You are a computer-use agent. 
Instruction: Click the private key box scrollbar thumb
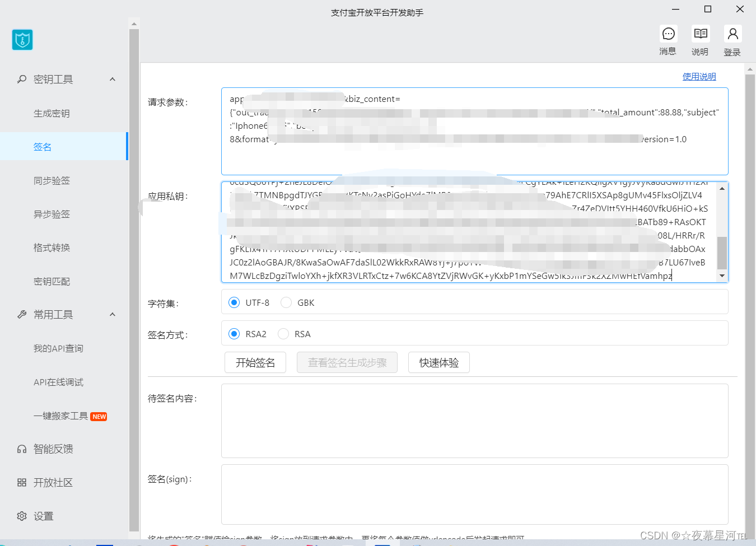pos(722,253)
